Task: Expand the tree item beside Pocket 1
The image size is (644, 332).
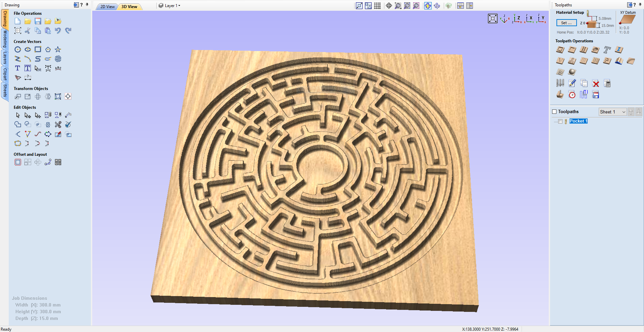Action: (x=555, y=122)
